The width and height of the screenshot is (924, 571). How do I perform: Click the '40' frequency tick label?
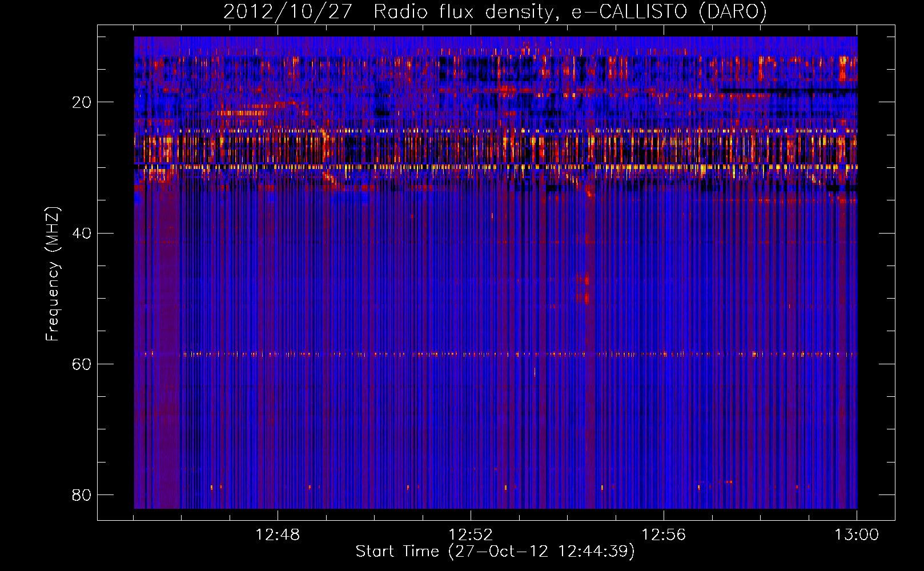(x=82, y=234)
